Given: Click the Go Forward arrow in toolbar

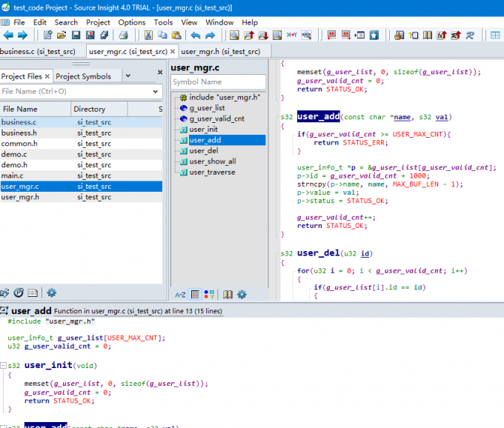Looking at the screenshot, I should 22,35.
